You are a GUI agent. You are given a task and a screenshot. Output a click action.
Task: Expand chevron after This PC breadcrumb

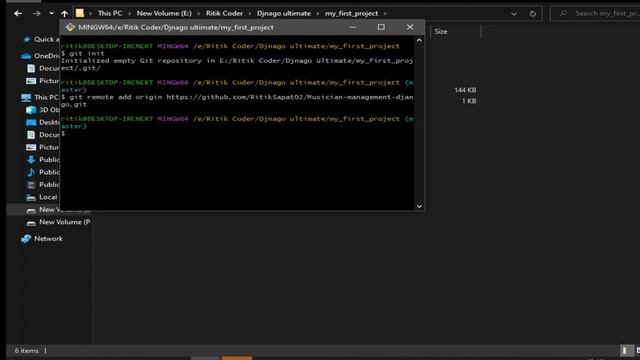tap(129, 13)
